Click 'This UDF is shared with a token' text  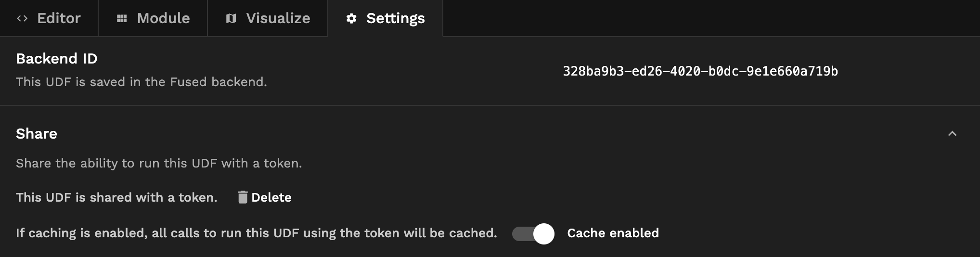116,197
